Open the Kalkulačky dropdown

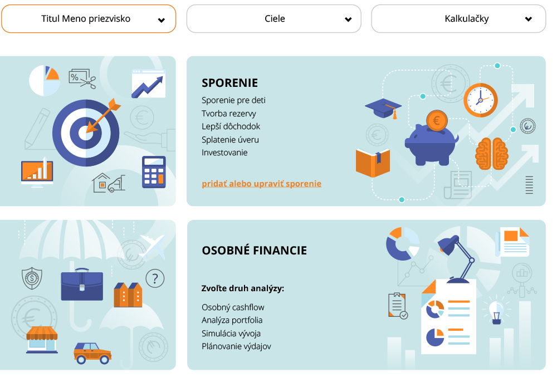pyautogui.click(x=458, y=18)
